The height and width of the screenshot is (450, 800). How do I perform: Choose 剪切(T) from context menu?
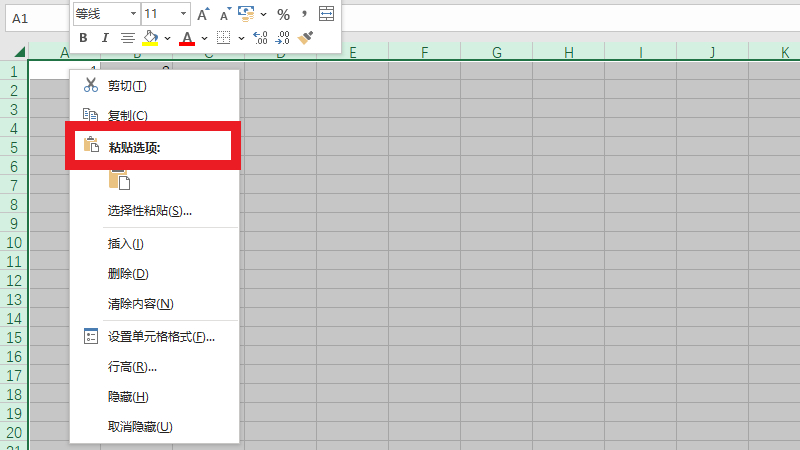tap(154, 86)
